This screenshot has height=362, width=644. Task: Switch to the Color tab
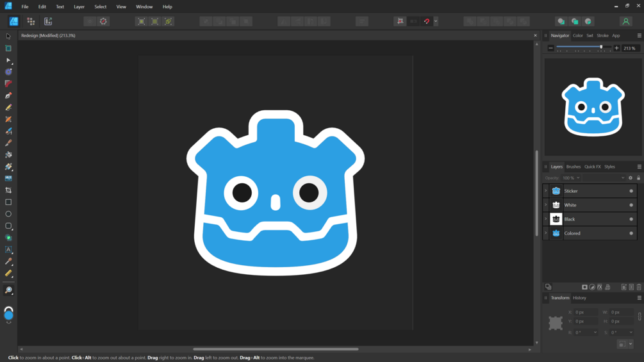click(x=577, y=35)
